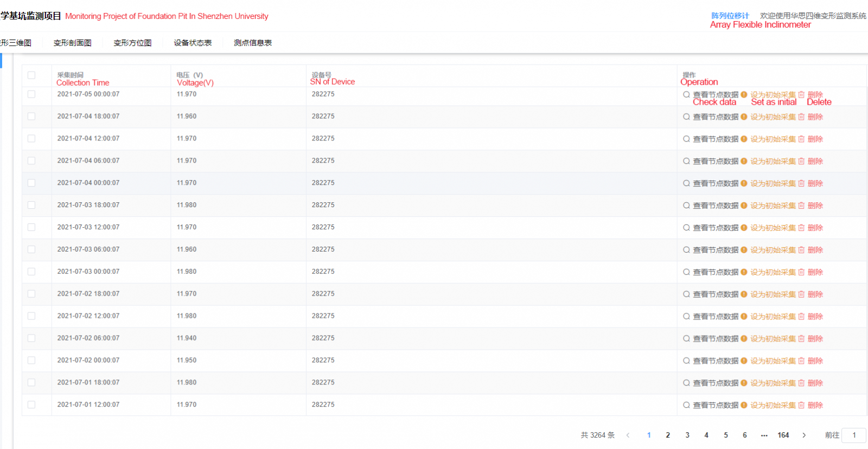Check the 2021-07-04 12:00:07 row checkbox

pos(31,139)
